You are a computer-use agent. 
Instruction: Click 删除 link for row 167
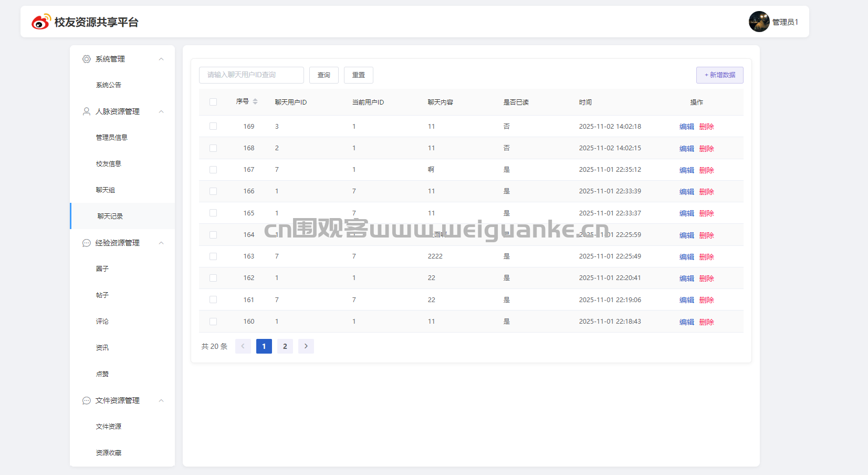pyautogui.click(x=706, y=170)
